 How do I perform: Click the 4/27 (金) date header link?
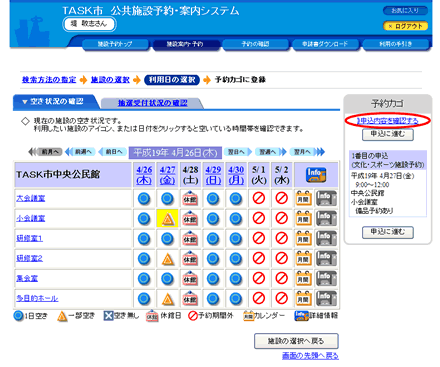(167, 175)
